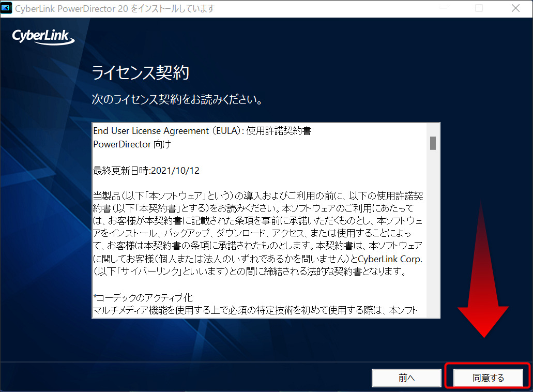Click the text 次のライセンス契約をお読みください。
This screenshot has width=533, height=392.
tap(177, 99)
